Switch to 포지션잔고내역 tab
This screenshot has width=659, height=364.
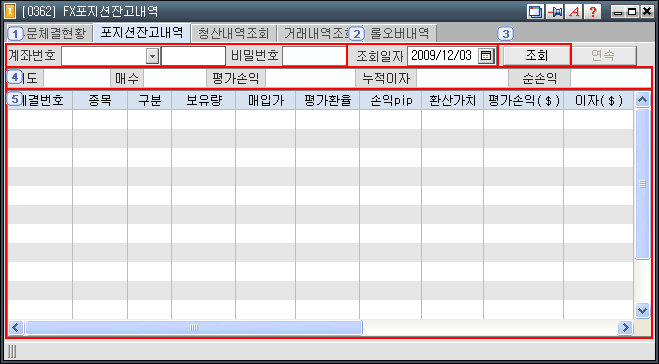142,32
